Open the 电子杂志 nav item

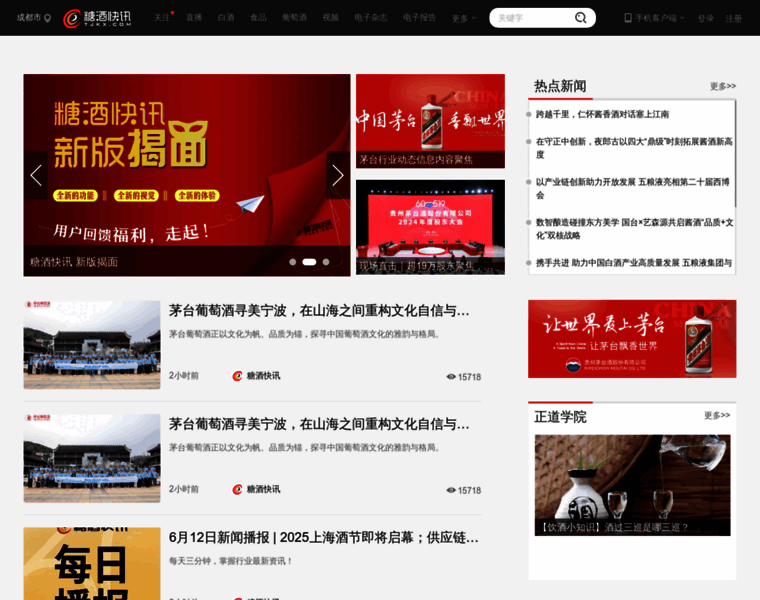coord(371,17)
